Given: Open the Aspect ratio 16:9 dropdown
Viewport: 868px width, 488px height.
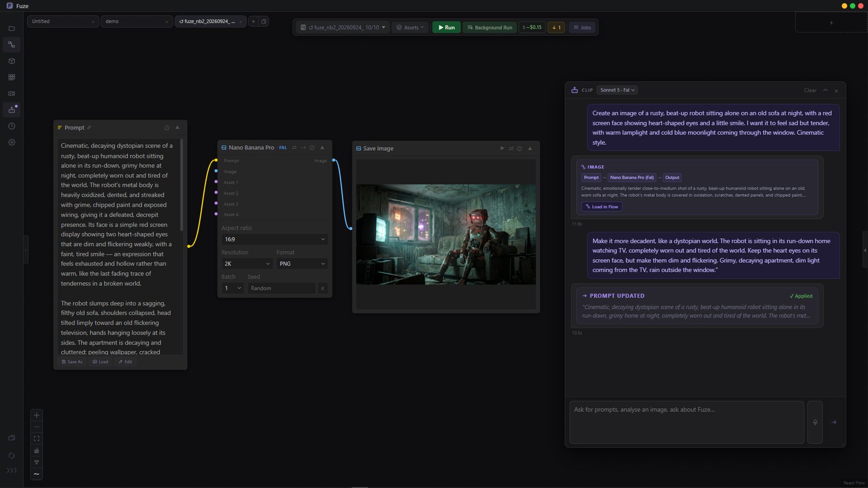Looking at the screenshot, I should coord(275,239).
